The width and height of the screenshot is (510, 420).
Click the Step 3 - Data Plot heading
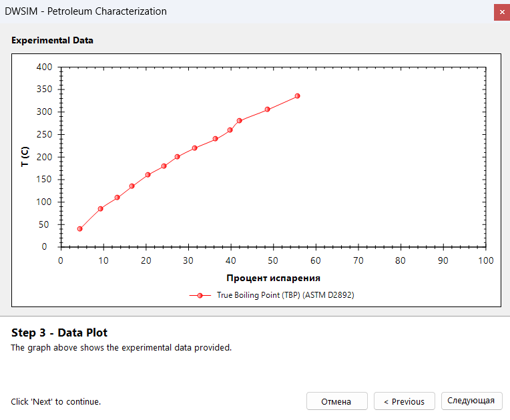coord(59,333)
